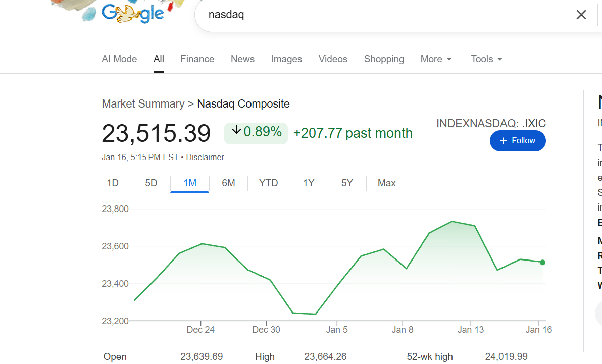Select the Shopping tab
602x364 pixels.
tap(384, 59)
